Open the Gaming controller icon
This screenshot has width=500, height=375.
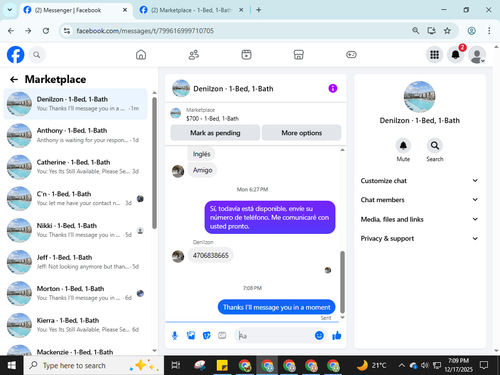click(x=351, y=55)
